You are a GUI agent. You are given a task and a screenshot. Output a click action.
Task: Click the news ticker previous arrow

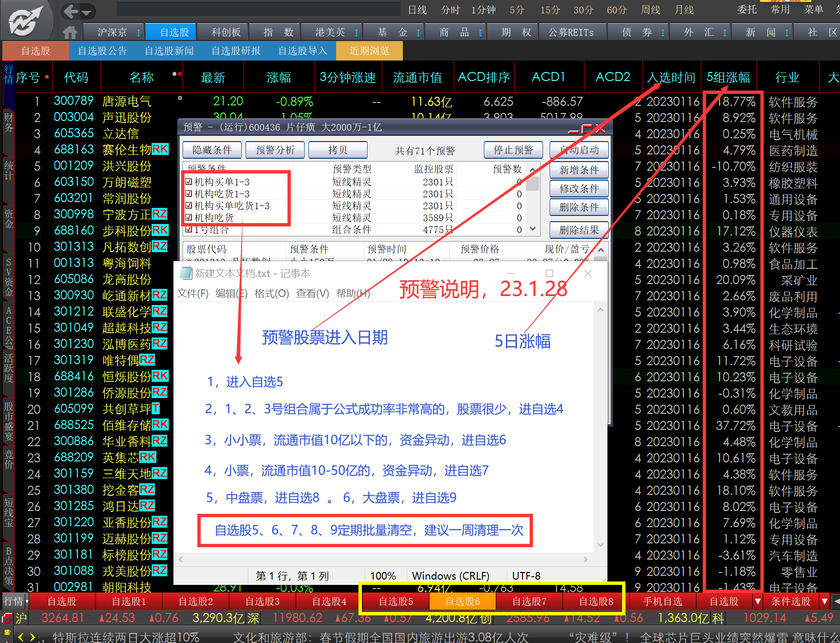pyautogui.click(x=20, y=637)
